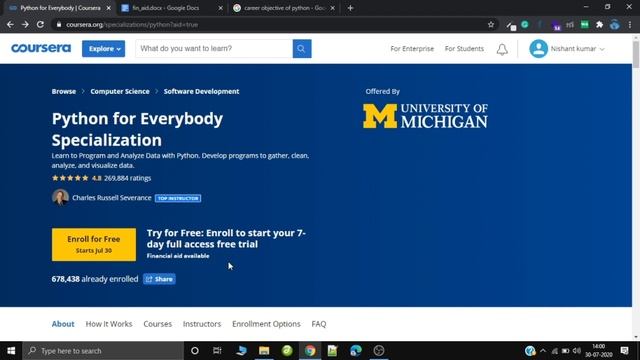Click the pen-and-square extension icon right of the star

click(511, 26)
